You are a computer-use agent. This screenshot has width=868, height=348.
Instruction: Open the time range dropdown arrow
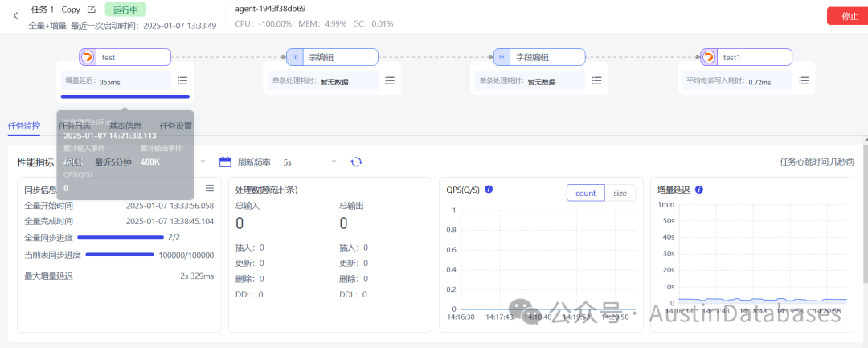pos(203,162)
